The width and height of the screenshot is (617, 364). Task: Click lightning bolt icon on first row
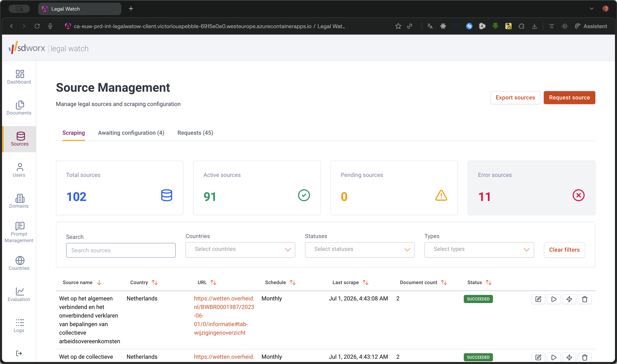click(x=569, y=299)
